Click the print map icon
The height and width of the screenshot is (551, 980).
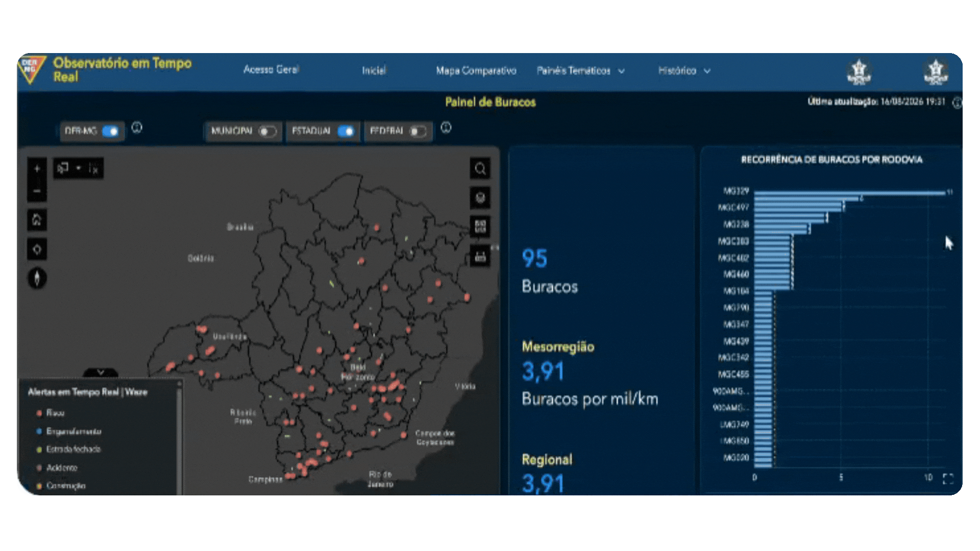click(x=480, y=256)
